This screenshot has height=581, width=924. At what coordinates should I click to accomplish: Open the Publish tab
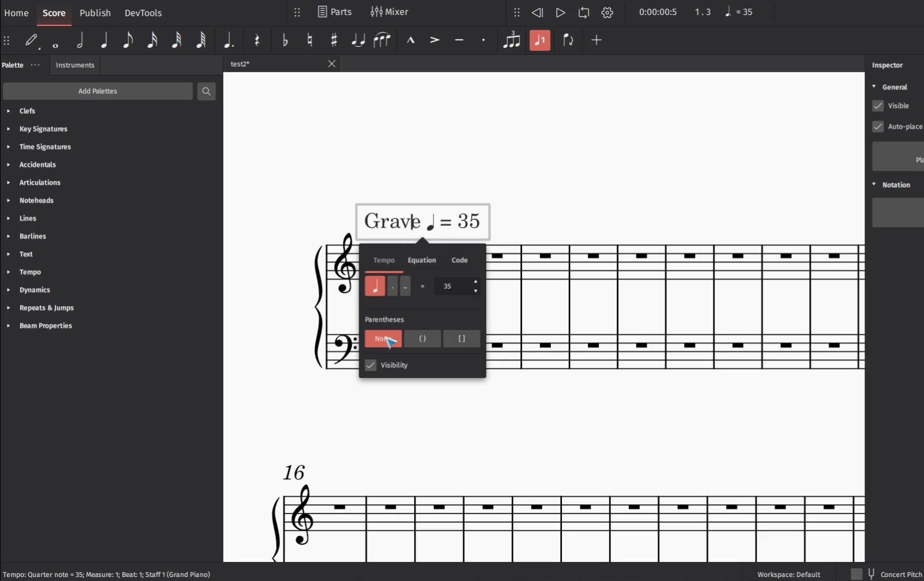coord(95,13)
